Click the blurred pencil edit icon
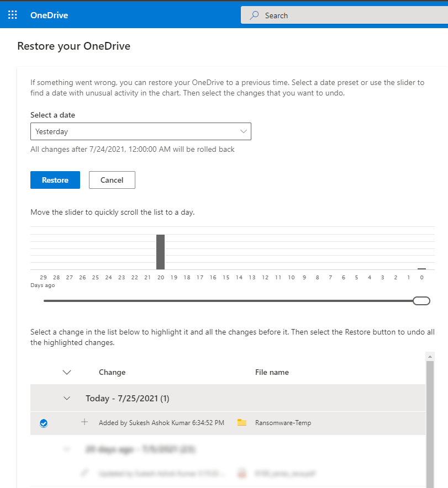448x488 pixels. point(85,473)
